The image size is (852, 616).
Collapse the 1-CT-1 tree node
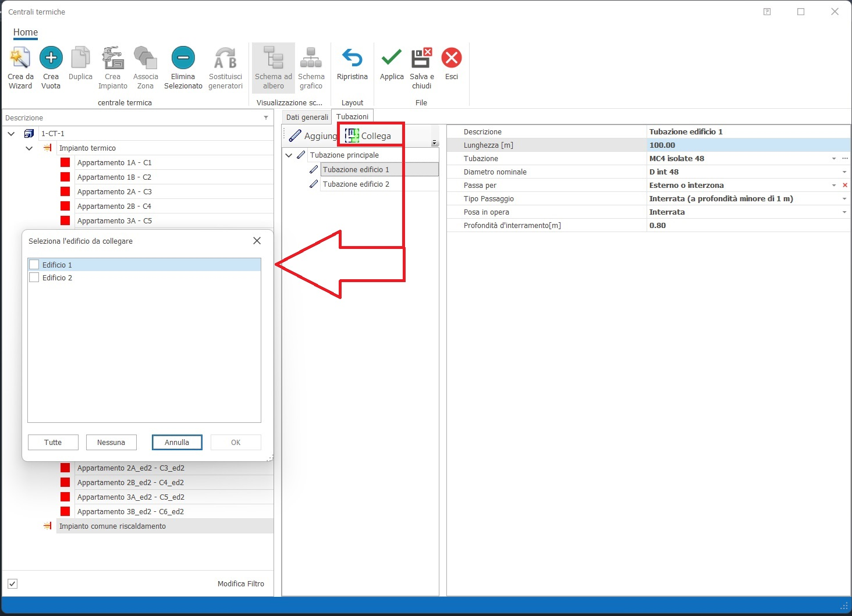click(11, 134)
